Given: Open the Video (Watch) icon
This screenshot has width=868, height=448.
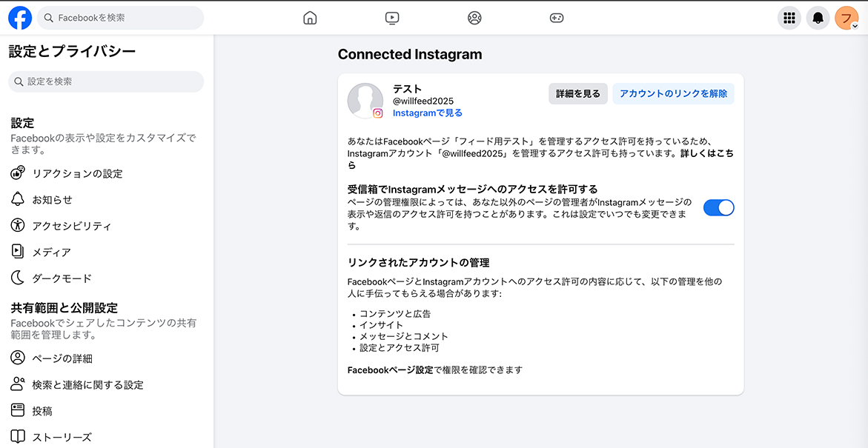Looking at the screenshot, I should pos(393,19).
